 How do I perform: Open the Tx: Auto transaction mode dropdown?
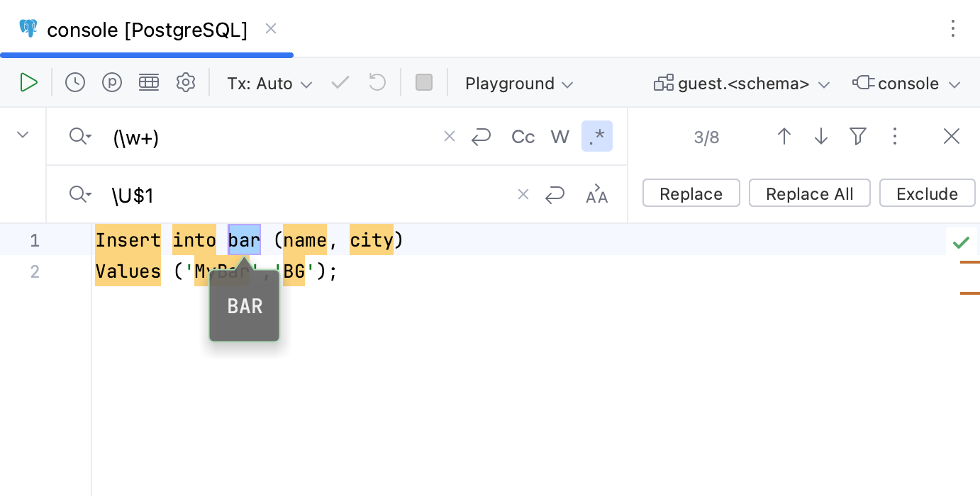pyautogui.click(x=269, y=83)
